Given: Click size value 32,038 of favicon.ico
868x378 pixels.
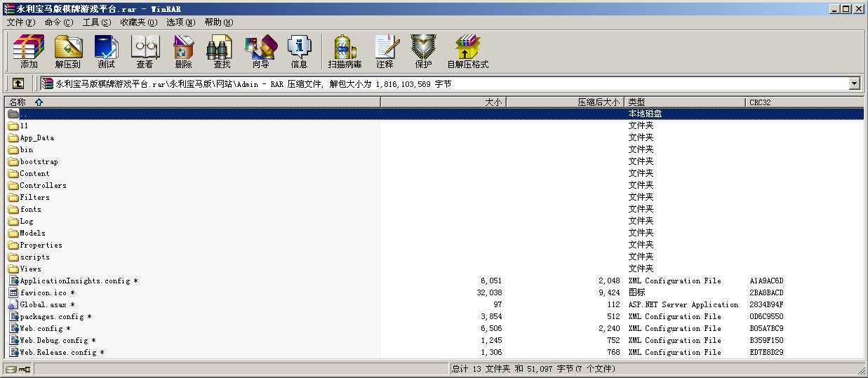Looking at the screenshot, I should pos(489,292).
